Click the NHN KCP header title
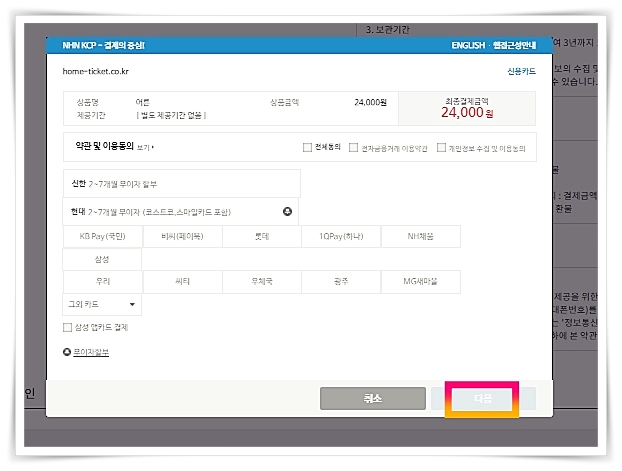 [104, 45]
